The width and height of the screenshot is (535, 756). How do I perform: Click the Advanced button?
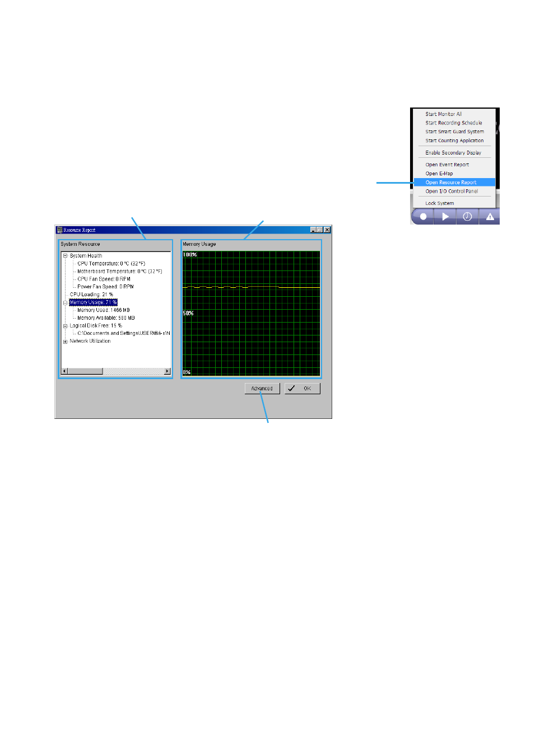tap(262, 389)
